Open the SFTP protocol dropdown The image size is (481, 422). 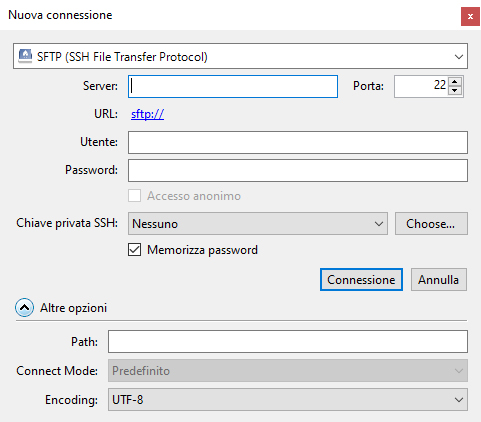240,56
